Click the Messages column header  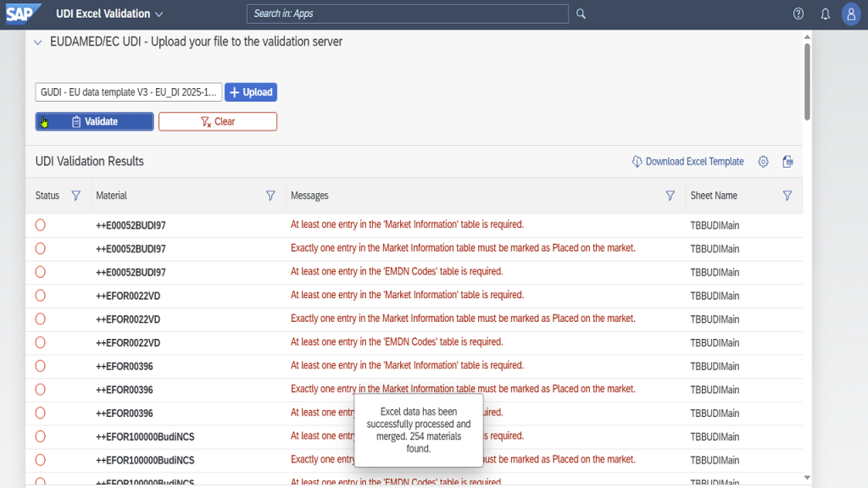pos(309,196)
